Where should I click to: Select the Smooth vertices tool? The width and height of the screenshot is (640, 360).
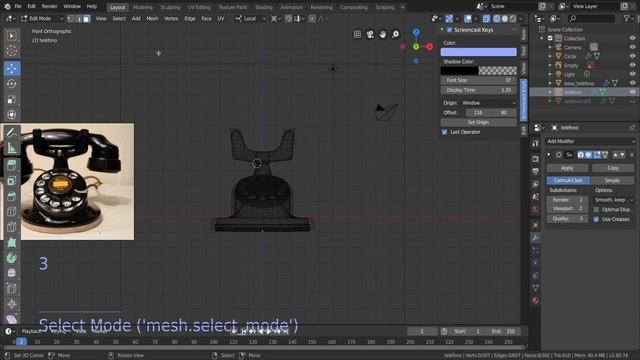coord(11,273)
